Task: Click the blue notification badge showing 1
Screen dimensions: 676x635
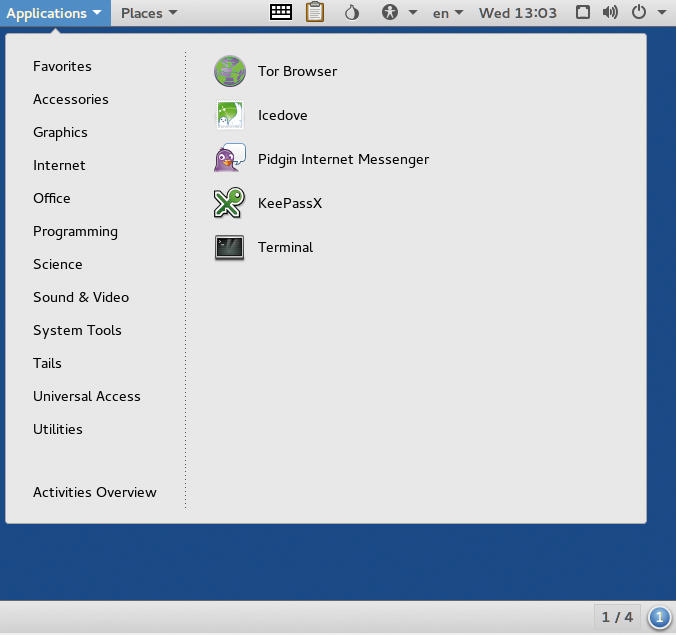Action: coord(659,618)
